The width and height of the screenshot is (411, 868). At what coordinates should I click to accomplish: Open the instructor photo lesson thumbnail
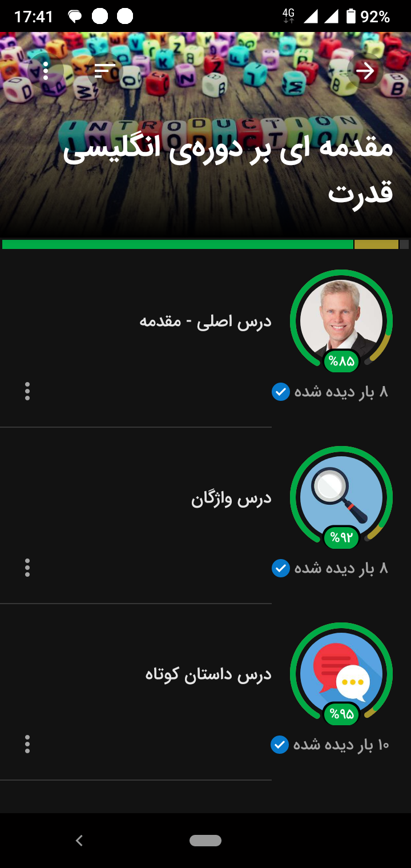[x=341, y=320]
